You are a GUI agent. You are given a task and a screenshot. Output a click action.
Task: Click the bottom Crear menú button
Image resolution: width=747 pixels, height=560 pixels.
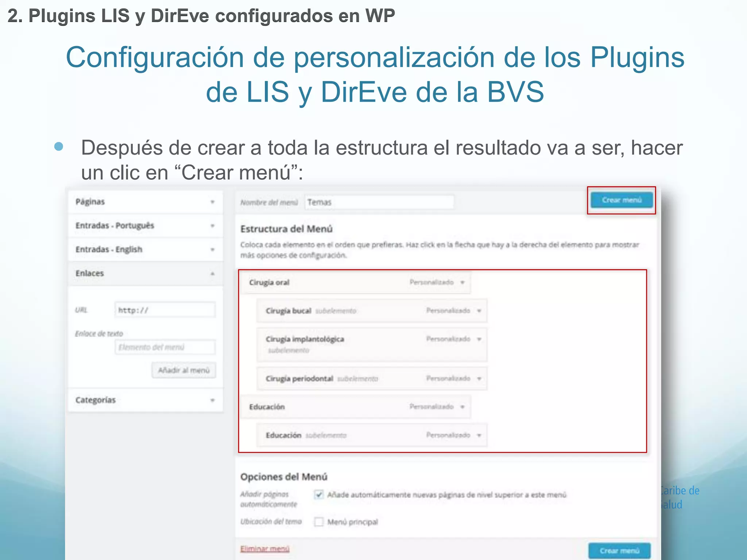coord(619,550)
